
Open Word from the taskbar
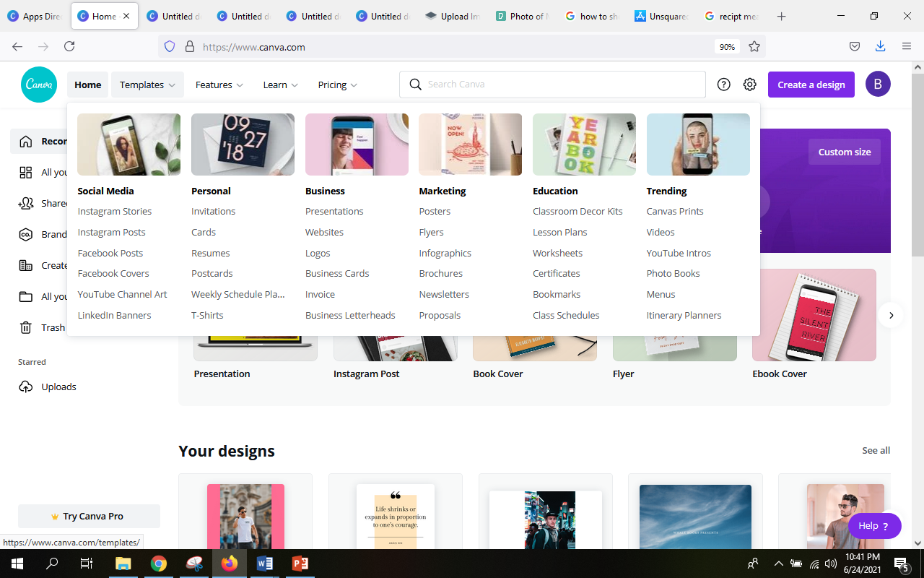point(264,564)
